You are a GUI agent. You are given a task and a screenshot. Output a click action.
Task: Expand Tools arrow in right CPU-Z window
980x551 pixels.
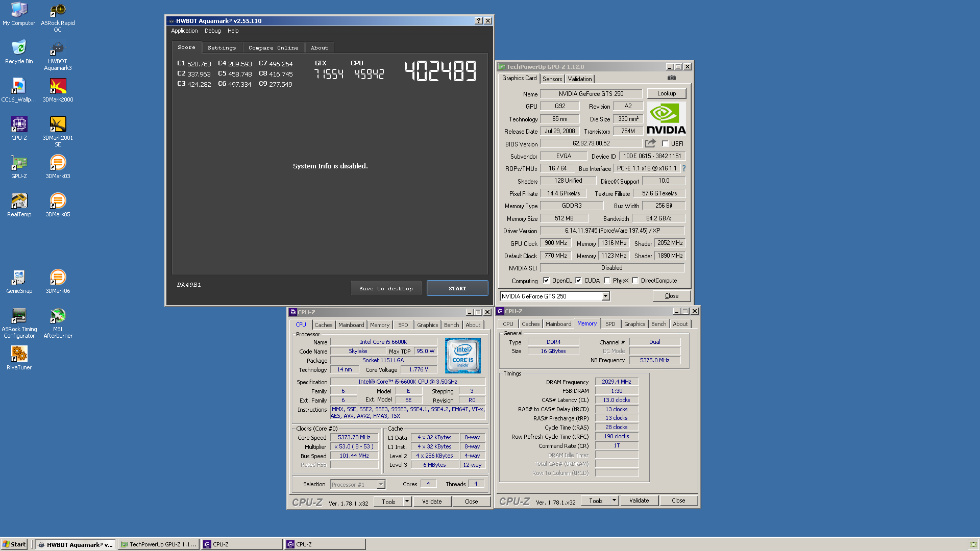pos(614,500)
